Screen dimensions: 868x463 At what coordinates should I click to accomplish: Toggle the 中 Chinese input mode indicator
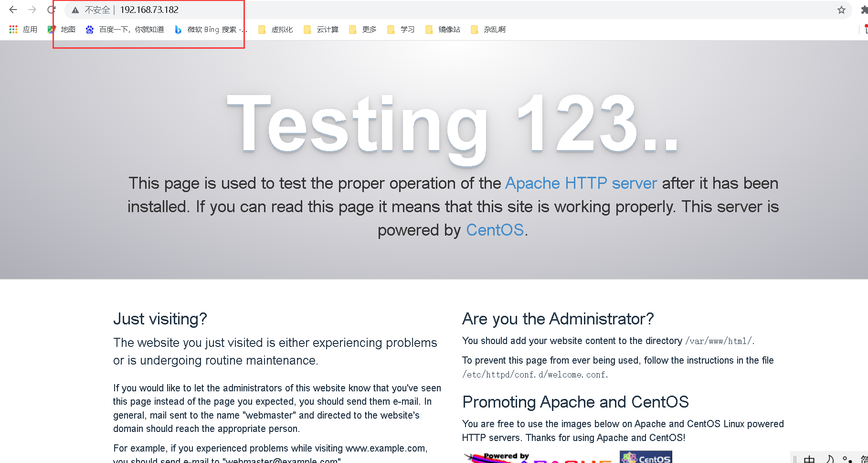(x=809, y=459)
